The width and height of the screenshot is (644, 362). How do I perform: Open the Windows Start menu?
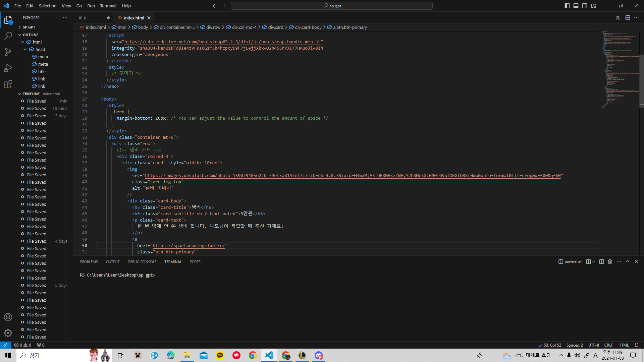[8, 355]
